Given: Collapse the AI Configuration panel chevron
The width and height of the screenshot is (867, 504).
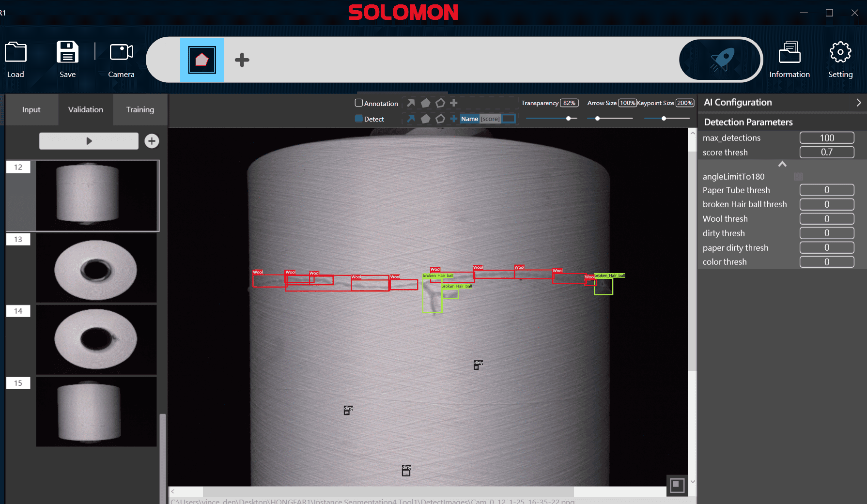Looking at the screenshot, I should point(858,103).
